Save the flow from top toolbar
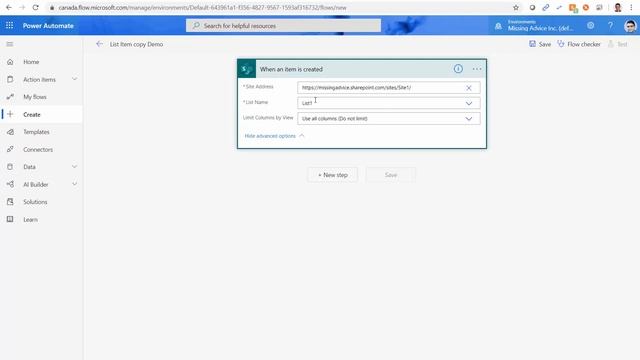This screenshot has height=360, width=640. [x=540, y=44]
